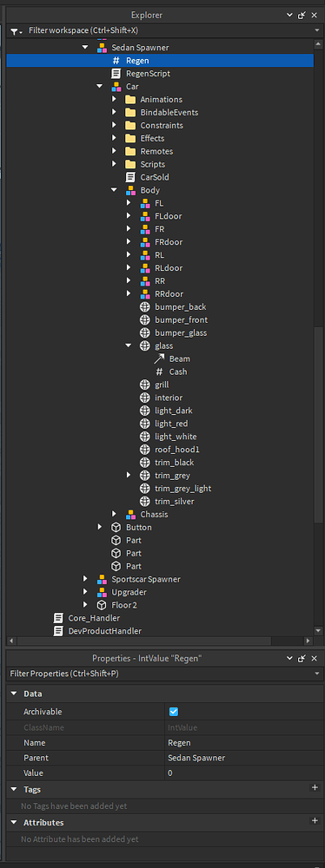Open the Explorer panel options dropdown arrow

(x=289, y=16)
